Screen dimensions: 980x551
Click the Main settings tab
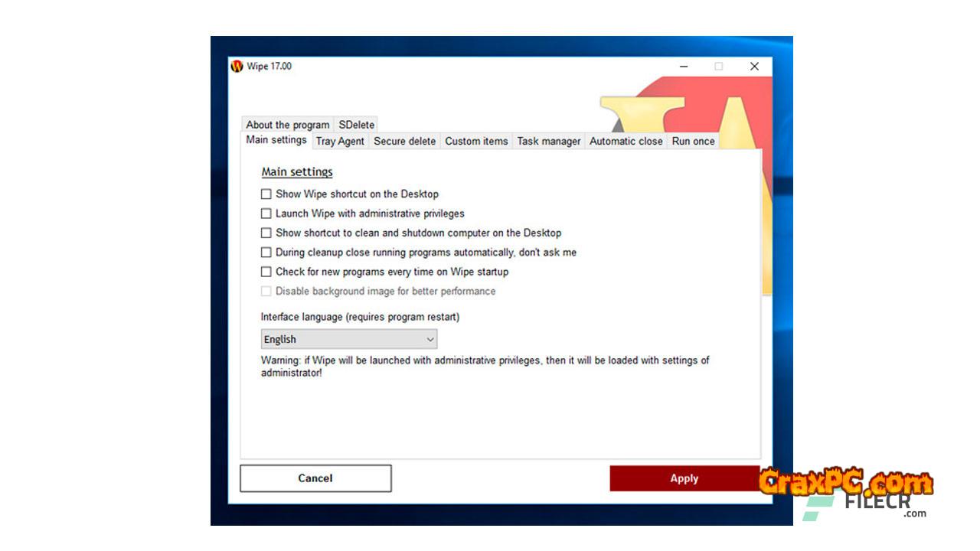pyautogui.click(x=276, y=140)
